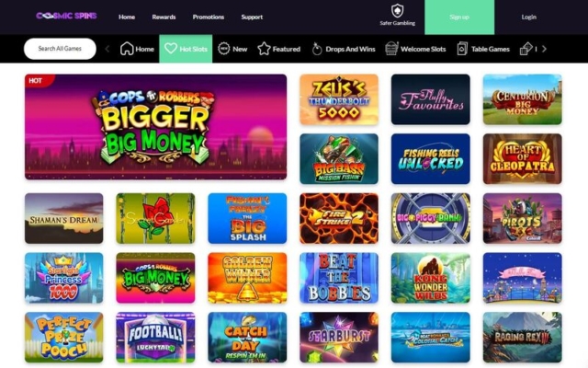
Task: Open the Home category house icon
Action: pos(127,49)
